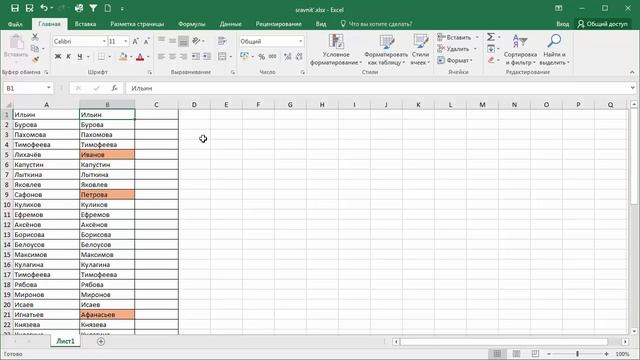Image resolution: width=640 pixels, height=360 pixels.
Task: Switch to the Разметка страницы tab
Action: tap(137, 24)
